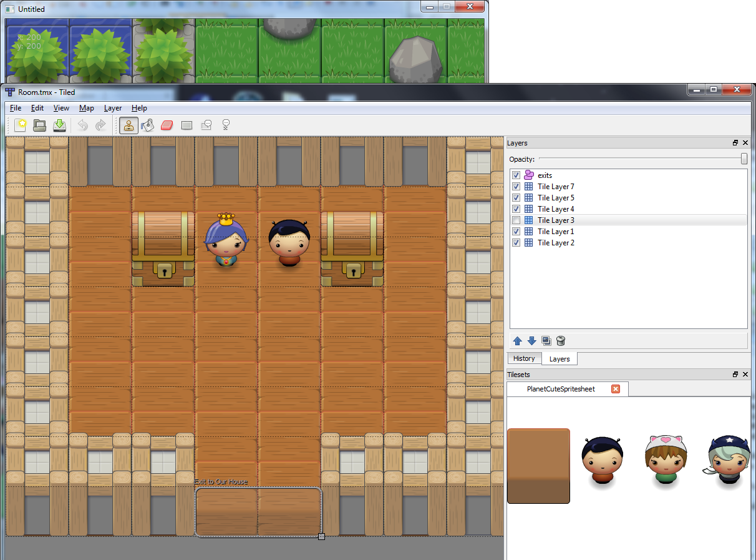This screenshot has width=756, height=560.
Task: Click the Tiled app icon in title bar
Action: tap(10, 92)
